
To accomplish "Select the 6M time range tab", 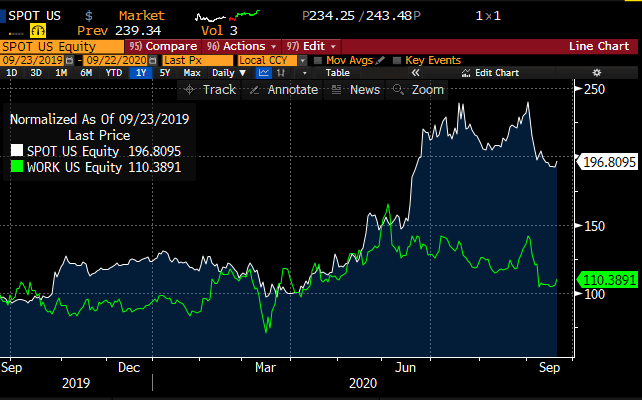I will [x=86, y=73].
